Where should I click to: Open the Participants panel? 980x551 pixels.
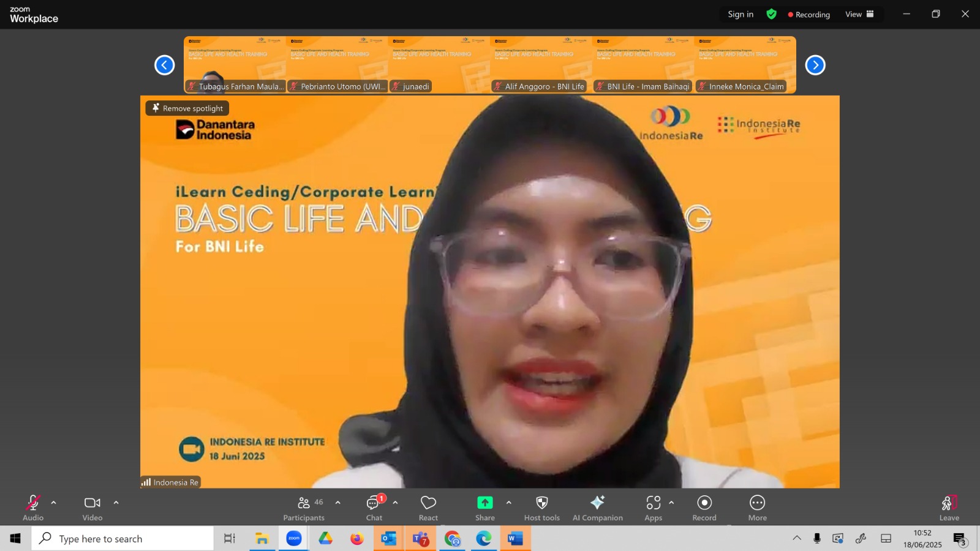(x=304, y=508)
